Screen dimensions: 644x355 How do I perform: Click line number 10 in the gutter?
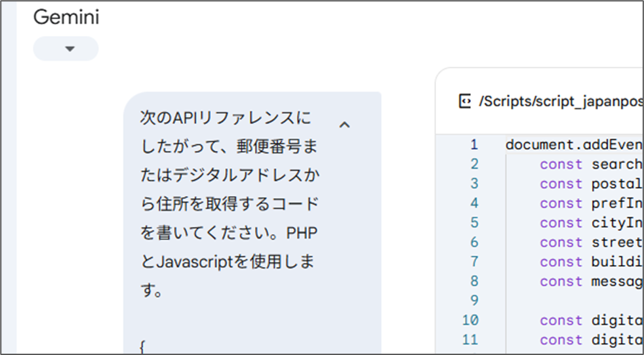[470, 320]
